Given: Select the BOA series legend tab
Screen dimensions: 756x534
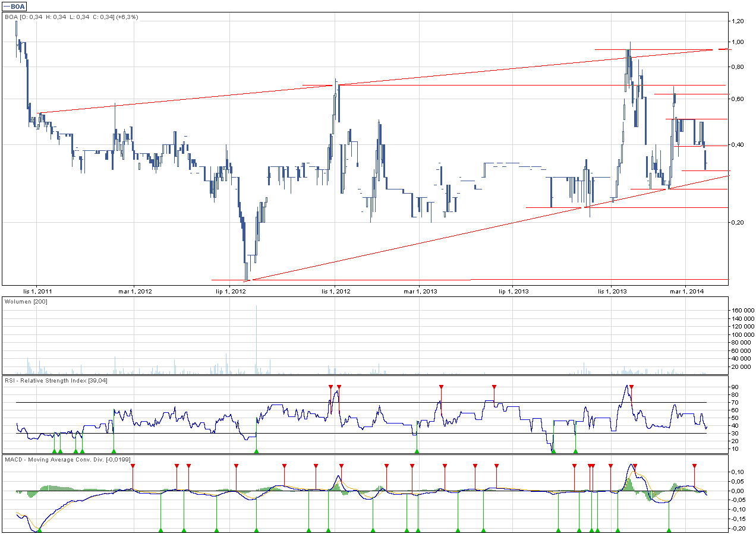Looking at the screenshot, I should tap(15, 5).
